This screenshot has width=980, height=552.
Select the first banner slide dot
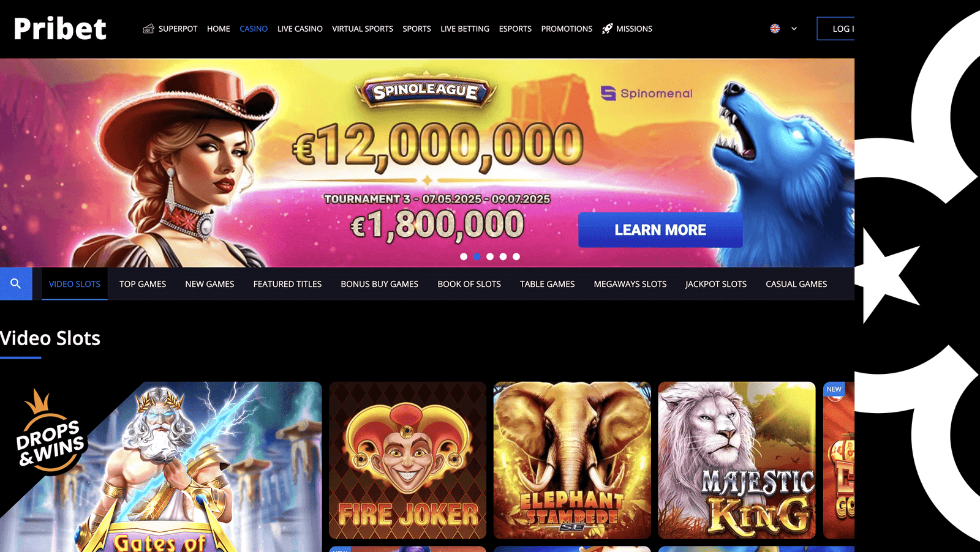click(x=464, y=256)
